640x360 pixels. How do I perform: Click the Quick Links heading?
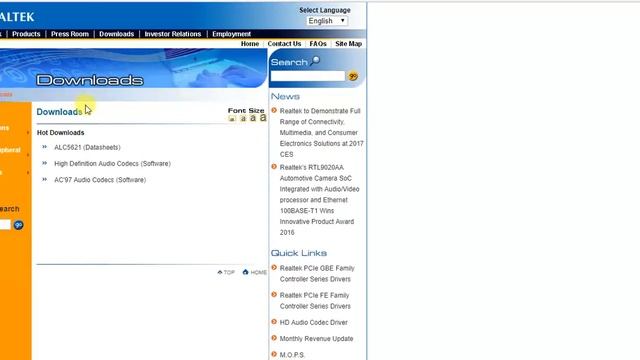[299, 253]
